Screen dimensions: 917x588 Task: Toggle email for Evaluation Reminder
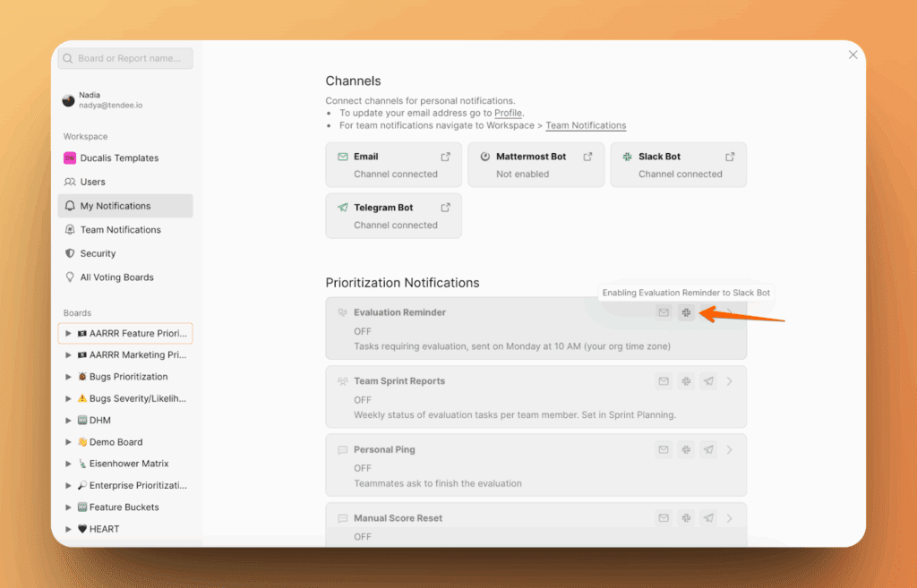pyautogui.click(x=664, y=312)
